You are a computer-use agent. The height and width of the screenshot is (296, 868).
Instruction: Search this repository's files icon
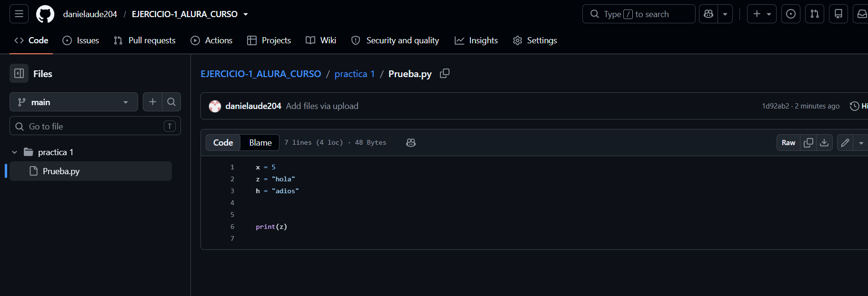(171, 102)
